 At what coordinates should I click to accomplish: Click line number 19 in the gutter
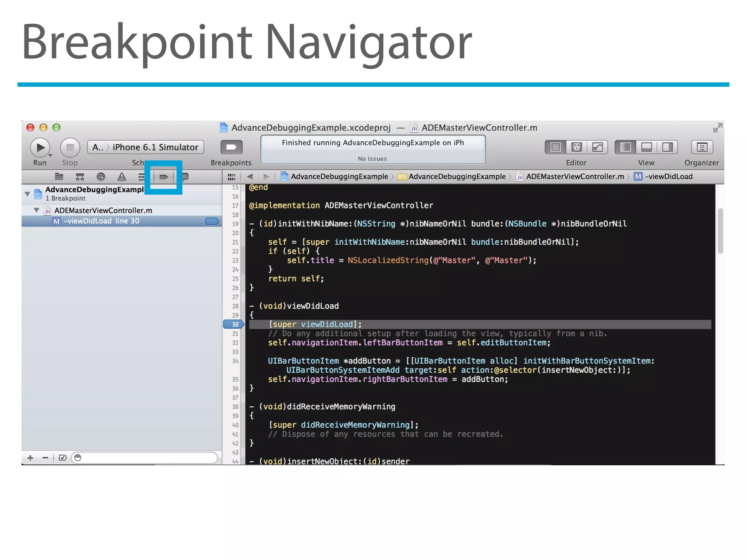[235, 224]
